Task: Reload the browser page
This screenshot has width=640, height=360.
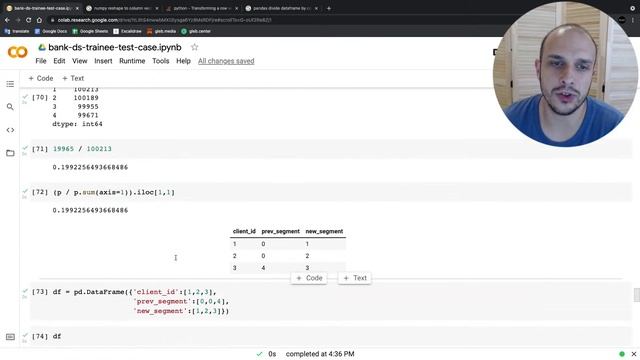Action: point(29,20)
